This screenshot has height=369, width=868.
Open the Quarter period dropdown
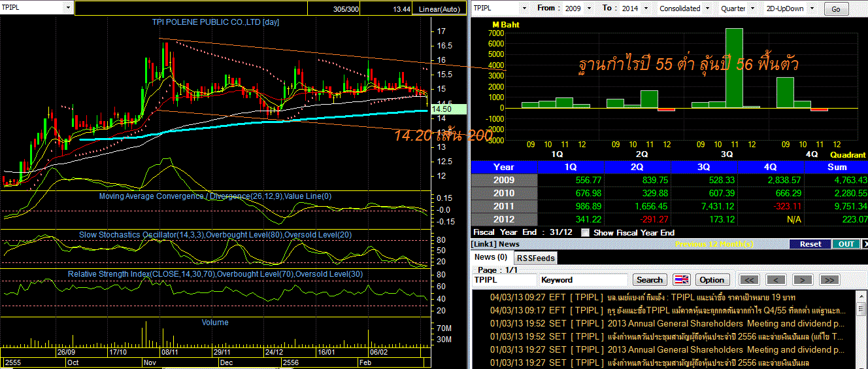(752, 9)
